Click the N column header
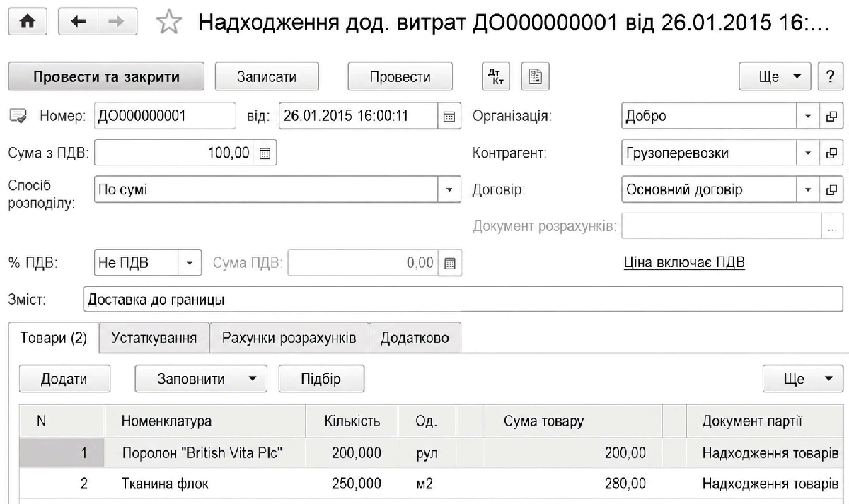Image resolution: width=849 pixels, height=504 pixels. [x=62, y=422]
